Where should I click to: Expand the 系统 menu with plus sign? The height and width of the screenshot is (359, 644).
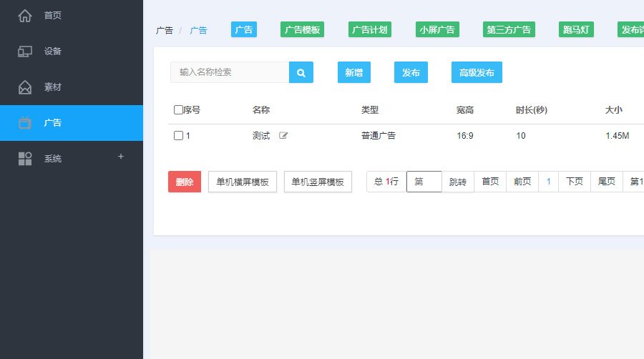click(x=121, y=157)
